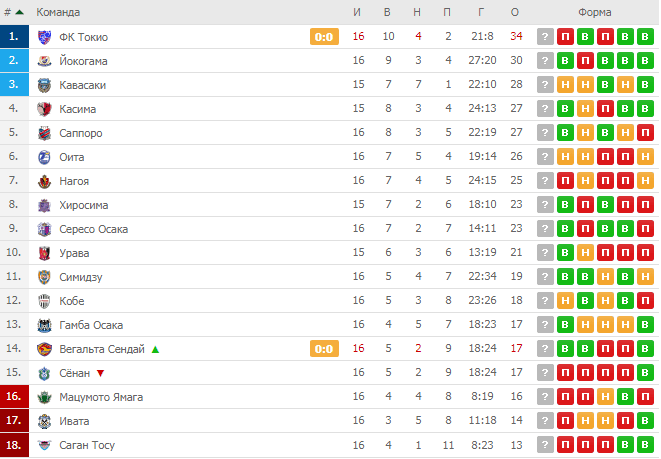661x459 pixels.
Task: Click Оита's last orange Н form badge
Action: coord(645,157)
